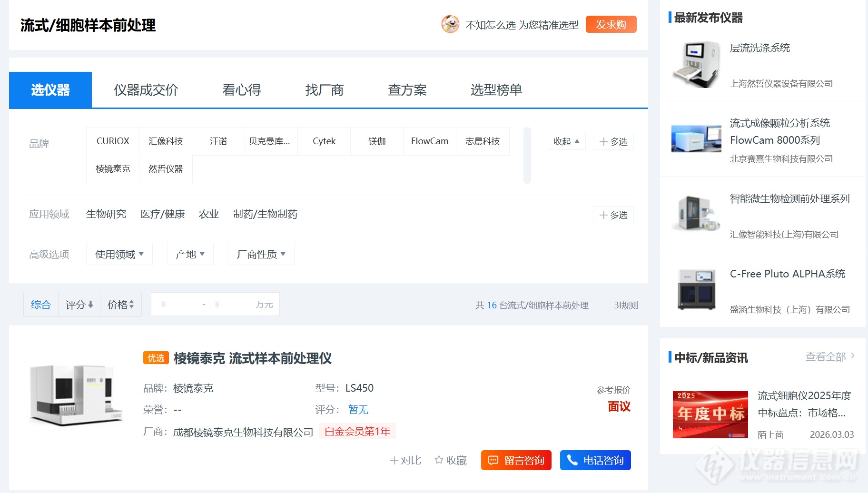Open the 产地 origin dropdown

click(190, 254)
